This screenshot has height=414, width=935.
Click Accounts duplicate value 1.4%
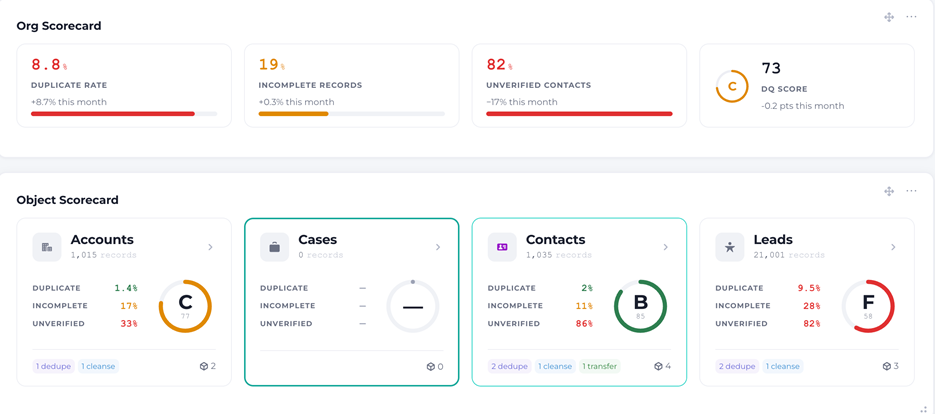126,288
